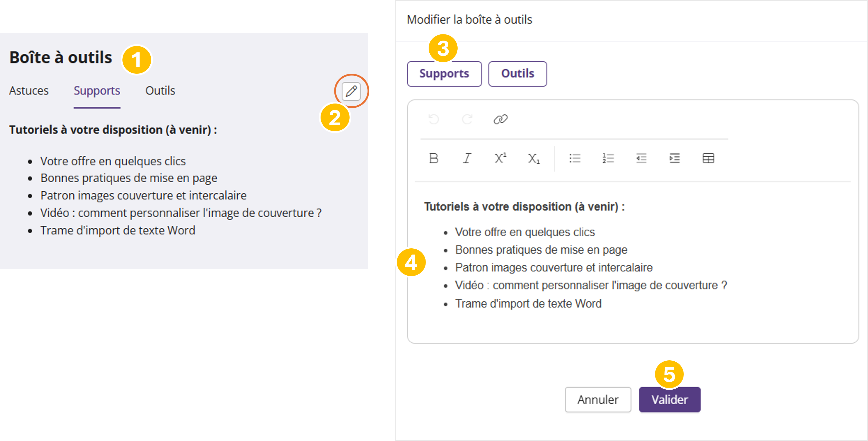868x441 pixels.
Task: Choose Supports button in edit dialog
Action: (444, 74)
